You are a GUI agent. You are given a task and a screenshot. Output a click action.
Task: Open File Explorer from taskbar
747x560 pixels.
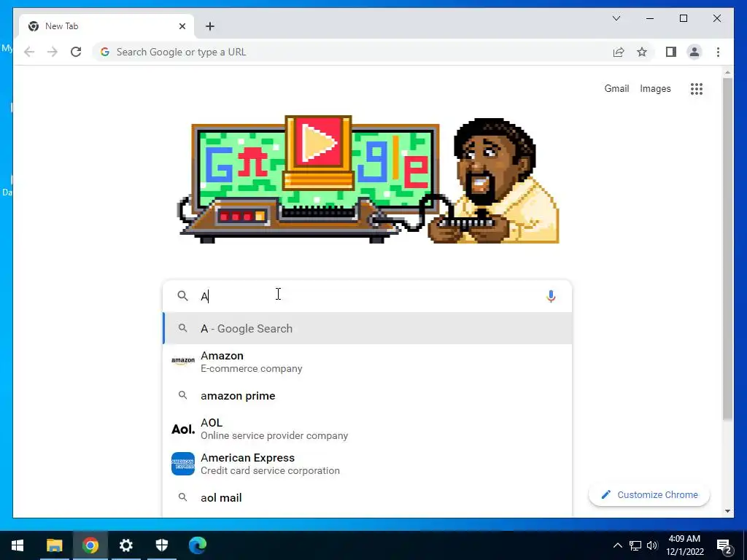pos(54,545)
